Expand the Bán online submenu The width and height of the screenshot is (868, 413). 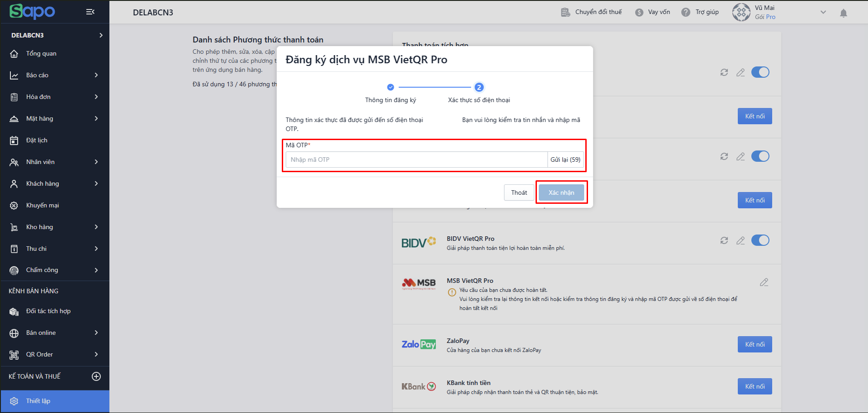[x=96, y=333]
